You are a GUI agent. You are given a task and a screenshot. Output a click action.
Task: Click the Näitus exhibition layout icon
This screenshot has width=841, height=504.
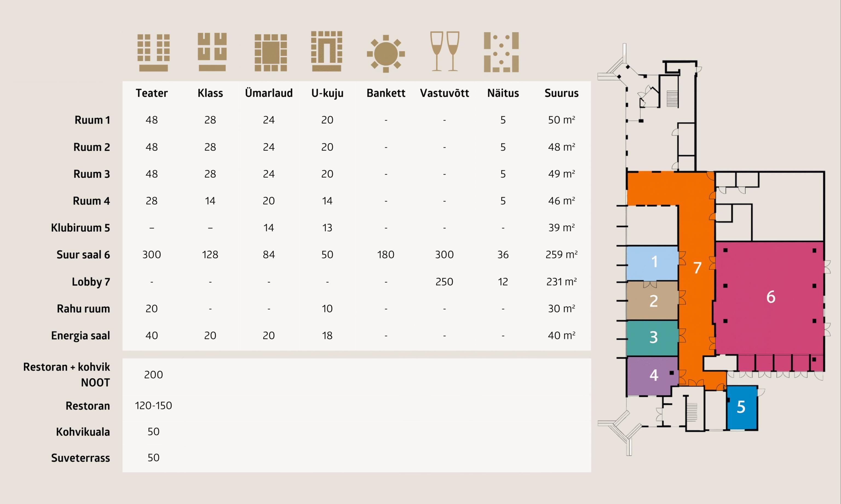pos(501,52)
